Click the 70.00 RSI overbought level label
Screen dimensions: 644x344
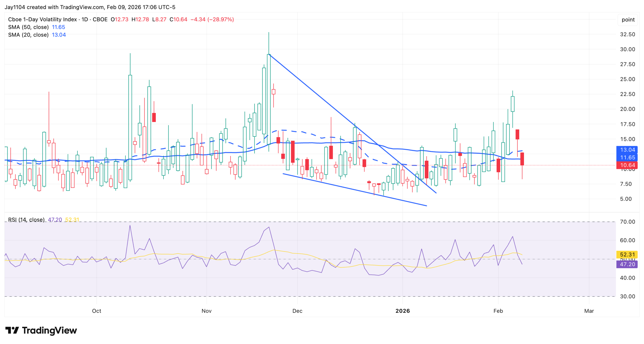click(627, 222)
